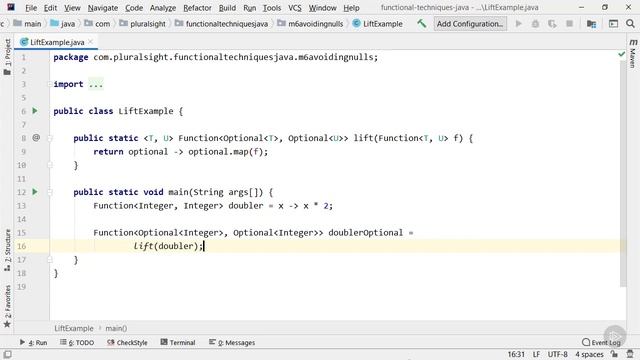Click the LiftExample class icon in breadcrumb
This screenshot has height=360, width=640.
[x=356, y=24]
